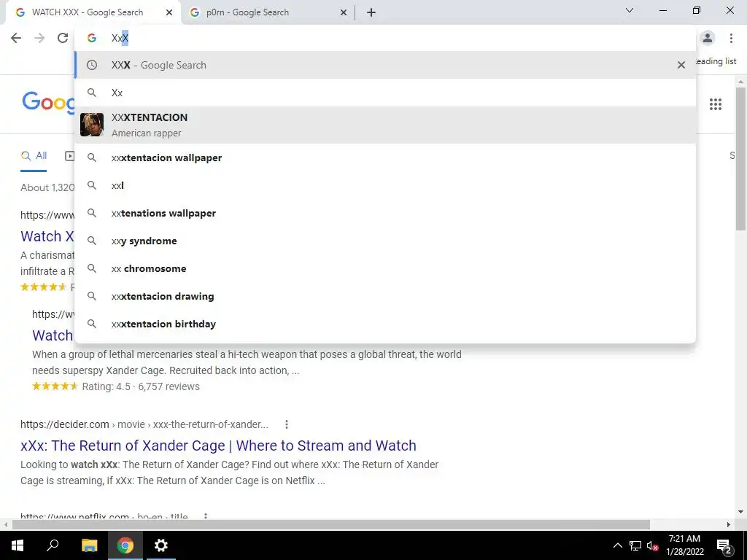Click the XXXTENTACION thumbnail photo
747x560 pixels.
tap(92, 125)
